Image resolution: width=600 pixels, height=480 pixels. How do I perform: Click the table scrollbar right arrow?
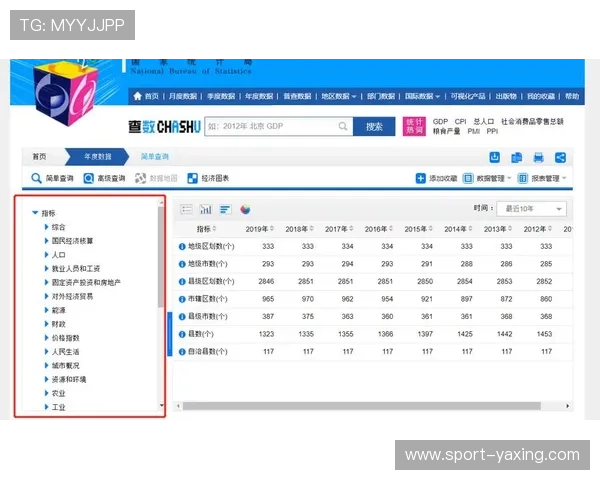pyautogui.click(x=567, y=406)
